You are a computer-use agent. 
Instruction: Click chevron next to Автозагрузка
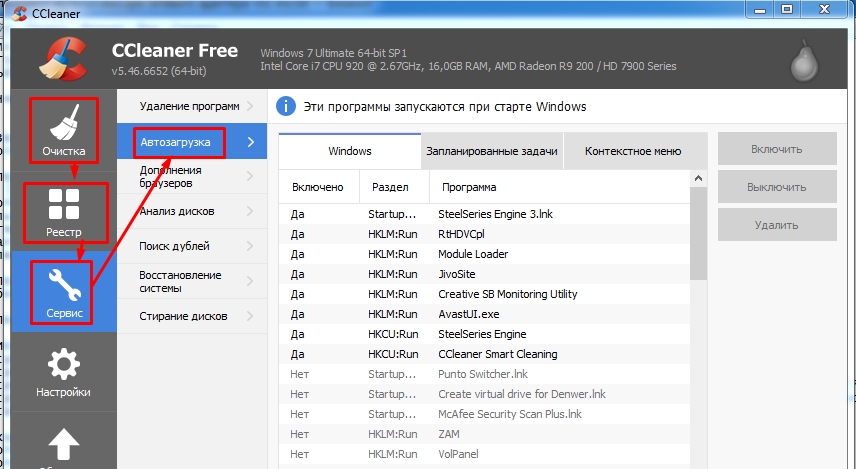[251, 142]
